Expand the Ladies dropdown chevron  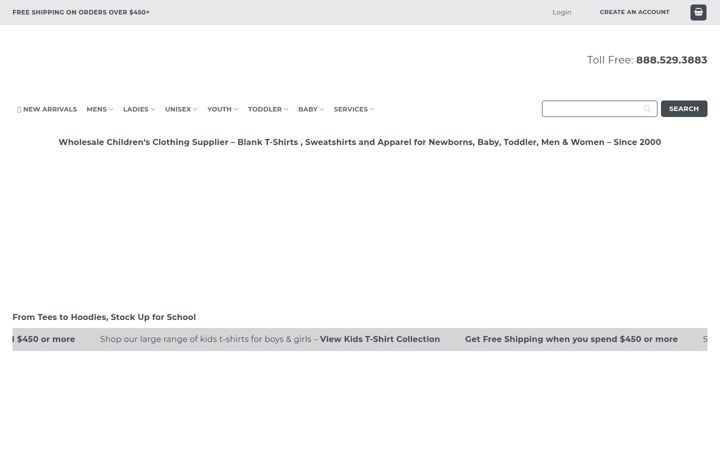(152, 109)
